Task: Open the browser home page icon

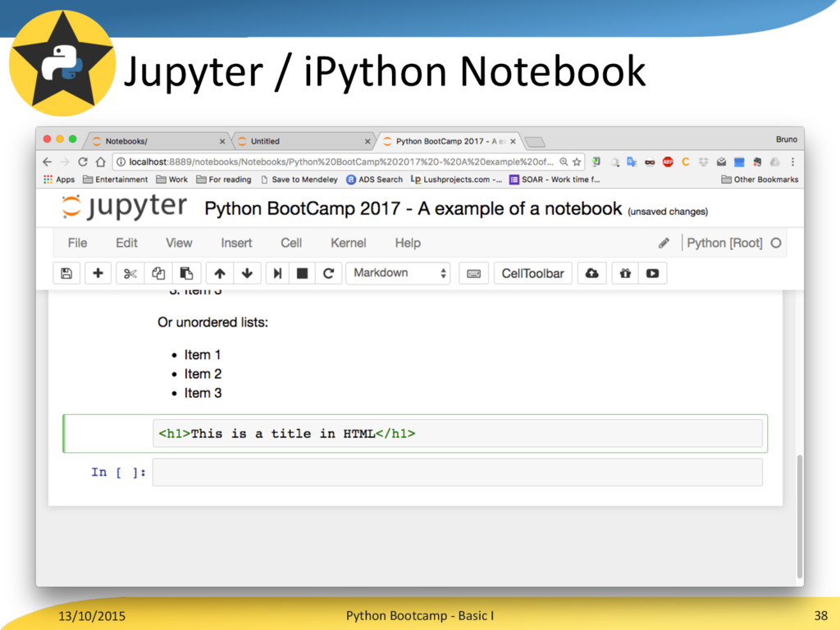Action: [101, 162]
